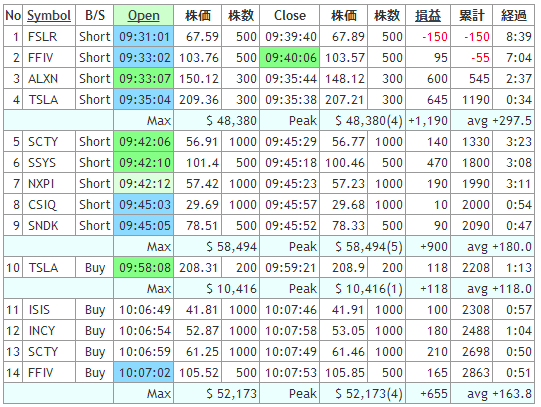Select the SCTY Short row open time 09:42:06
The height and width of the screenshot is (407, 541).
click(144, 142)
